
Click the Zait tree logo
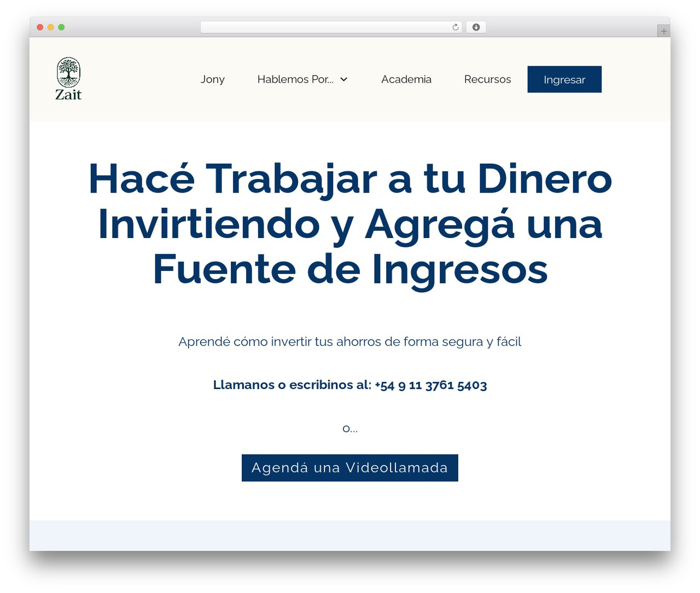68,79
